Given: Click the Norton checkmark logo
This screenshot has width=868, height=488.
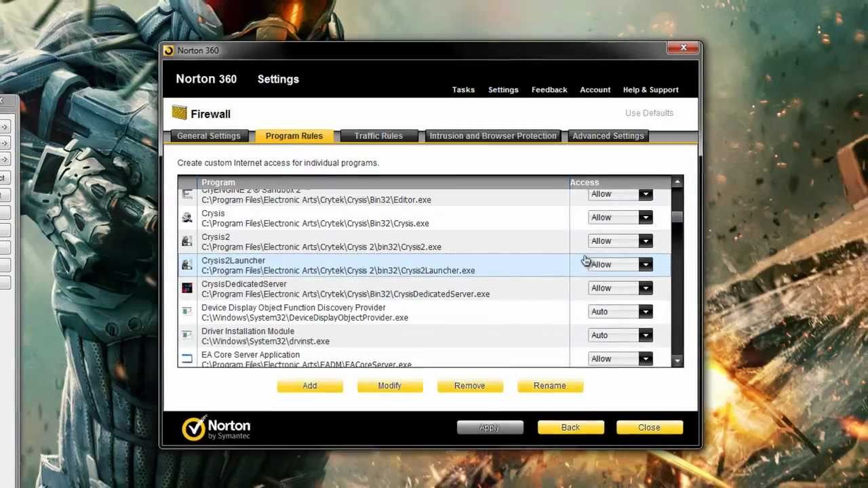Looking at the screenshot, I should click(194, 428).
